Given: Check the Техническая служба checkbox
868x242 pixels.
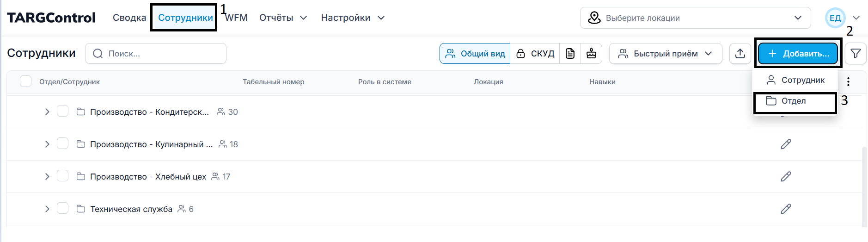Looking at the screenshot, I should tap(62, 209).
